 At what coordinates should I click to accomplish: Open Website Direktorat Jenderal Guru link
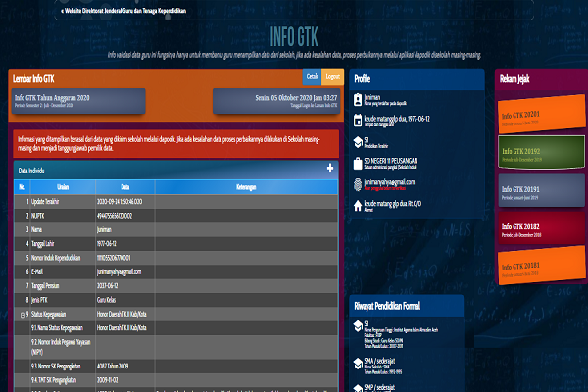123,11
